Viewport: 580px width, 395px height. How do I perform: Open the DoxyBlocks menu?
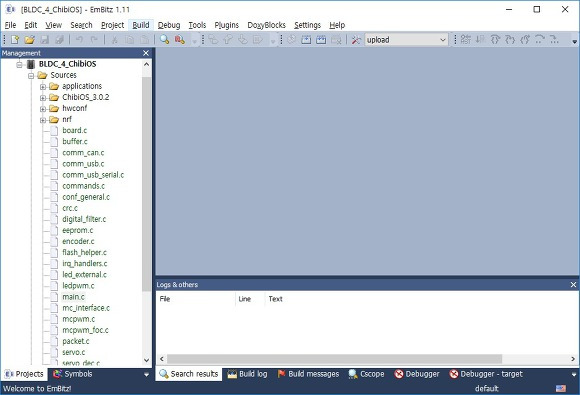266,25
